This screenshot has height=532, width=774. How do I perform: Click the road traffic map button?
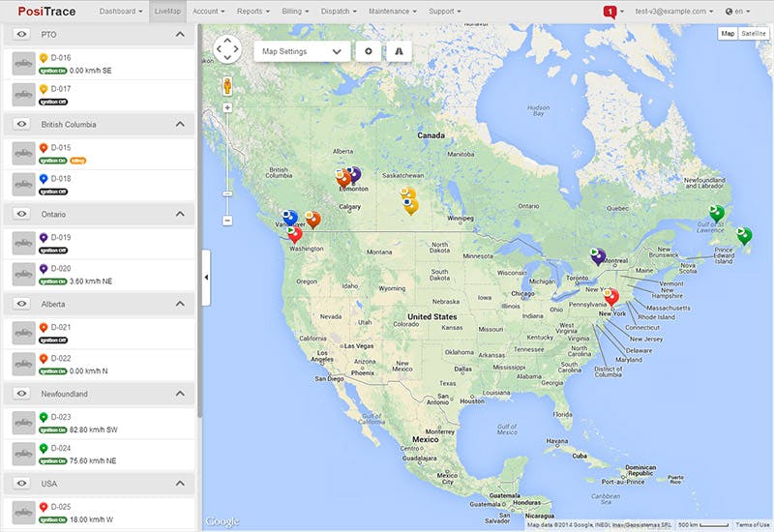pyautogui.click(x=399, y=51)
